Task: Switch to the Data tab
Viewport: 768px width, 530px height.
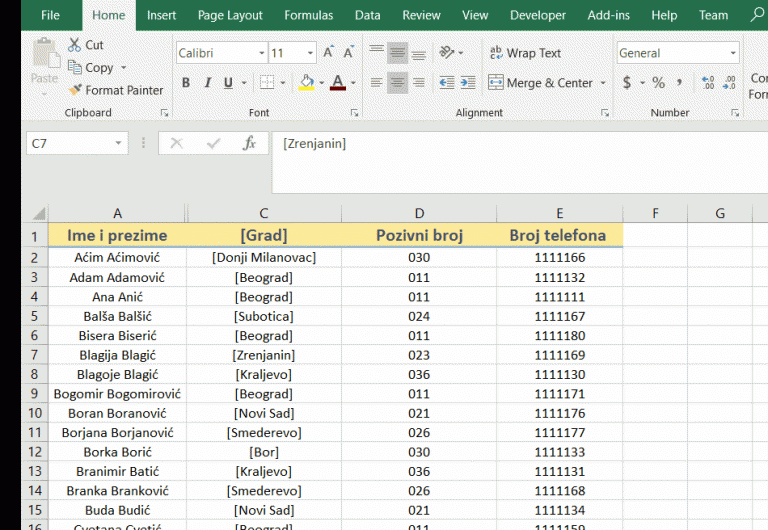Action: pos(367,15)
